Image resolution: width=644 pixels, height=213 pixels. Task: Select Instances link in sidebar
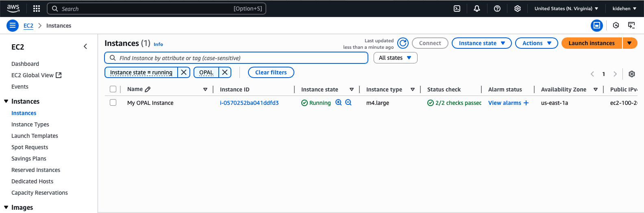[24, 113]
